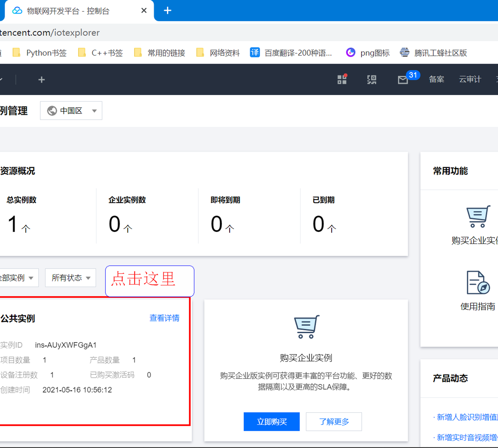Open 备案 in the top navigation
This screenshot has width=498, height=448.
click(436, 79)
